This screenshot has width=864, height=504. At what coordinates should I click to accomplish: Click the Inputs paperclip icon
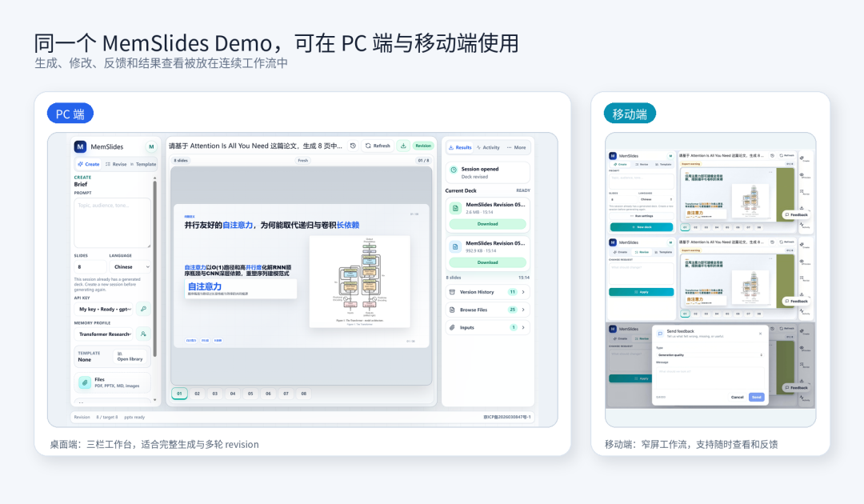click(452, 327)
